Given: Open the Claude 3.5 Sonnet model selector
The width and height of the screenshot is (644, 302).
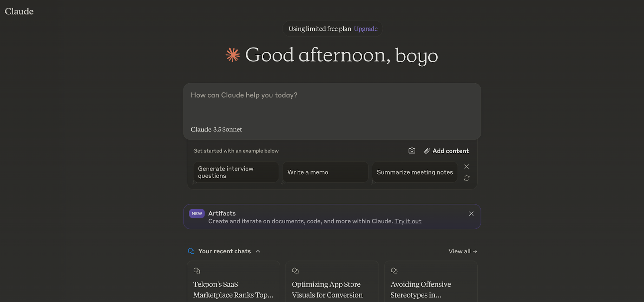Looking at the screenshot, I should (x=217, y=129).
